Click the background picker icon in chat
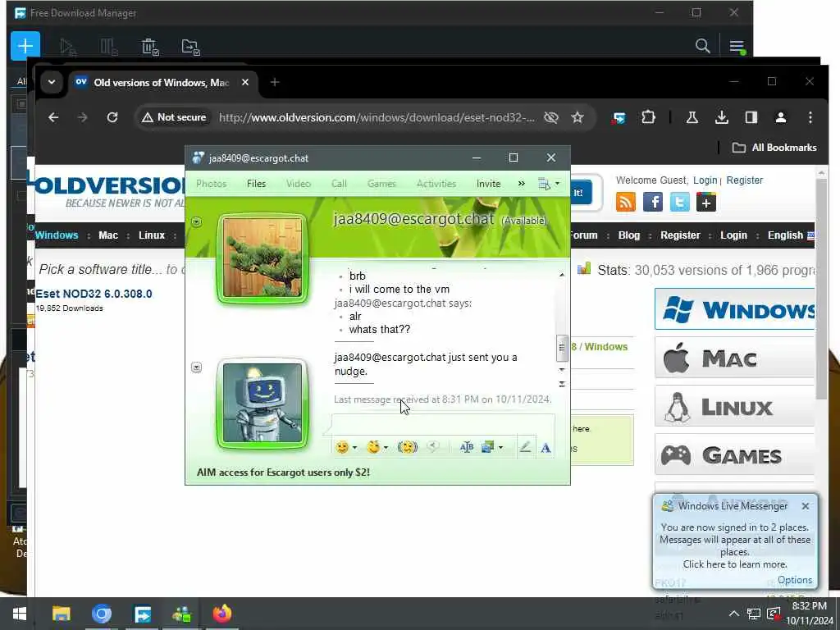The width and height of the screenshot is (840, 630). [487, 447]
